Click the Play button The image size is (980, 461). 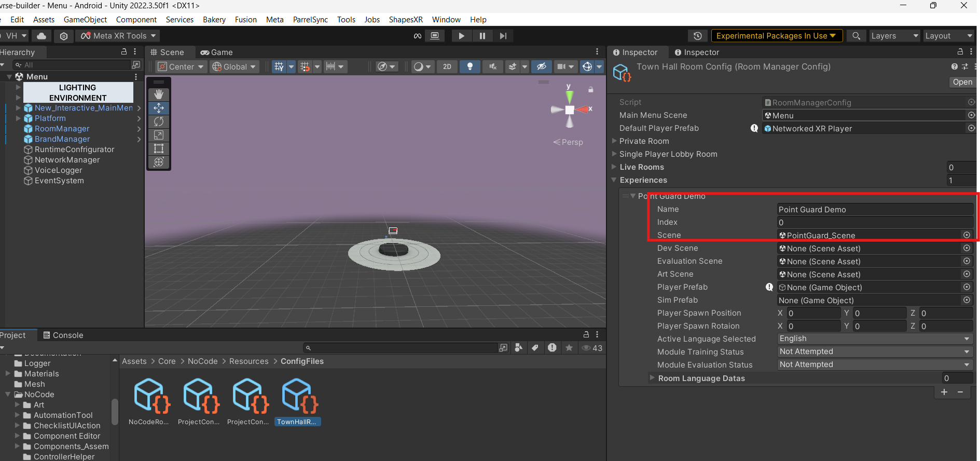pyautogui.click(x=461, y=36)
